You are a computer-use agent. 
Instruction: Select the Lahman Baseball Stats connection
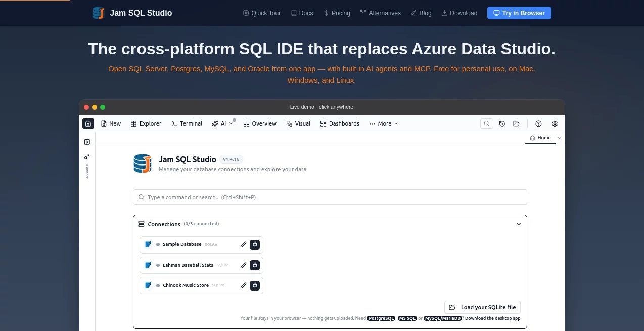(x=201, y=265)
